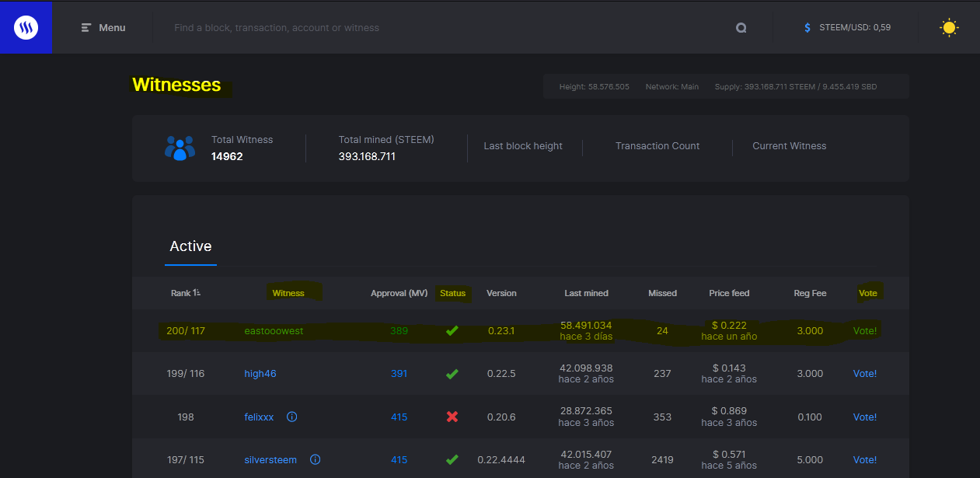Click the Transaction Count label
This screenshot has width=980, height=478.
click(x=657, y=146)
